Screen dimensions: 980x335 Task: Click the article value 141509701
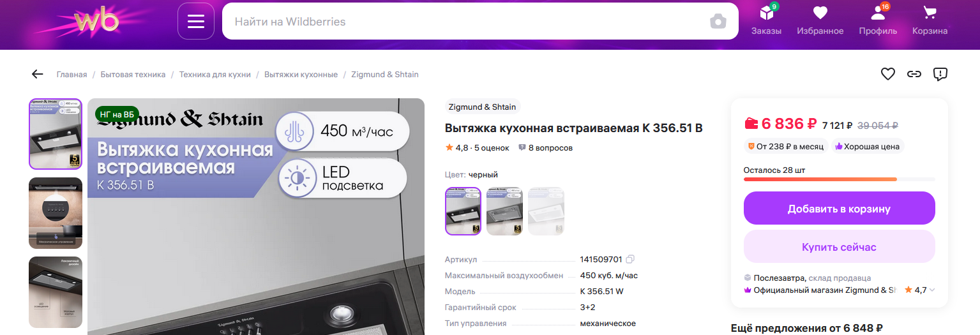pyautogui.click(x=601, y=259)
